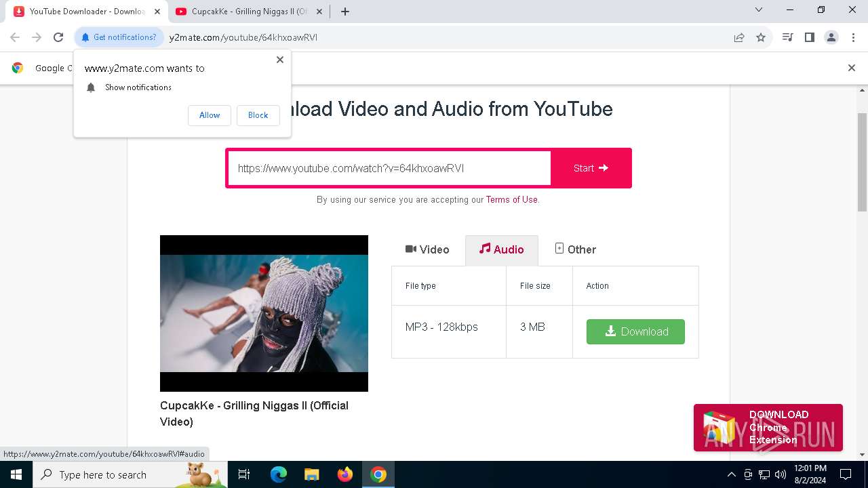Reload the page with the refresh icon
This screenshot has width=868, height=488.
click(58, 37)
